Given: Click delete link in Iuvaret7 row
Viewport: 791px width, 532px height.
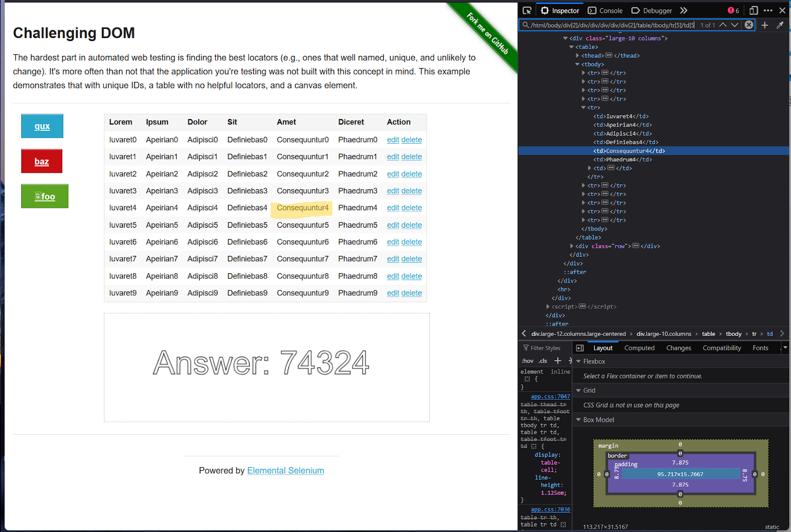Looking at the screenshot, I should [411, 259].
